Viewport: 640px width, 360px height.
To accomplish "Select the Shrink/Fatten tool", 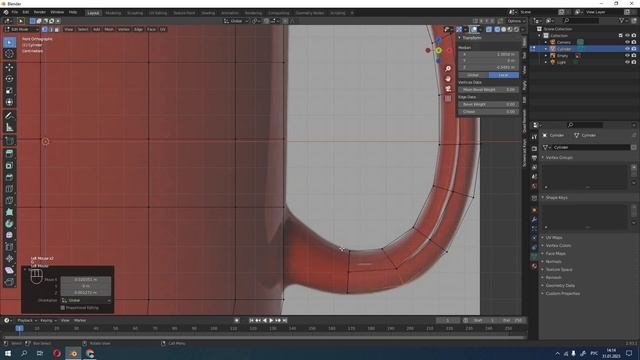I will pyautogui.click(x=9, y=259).
